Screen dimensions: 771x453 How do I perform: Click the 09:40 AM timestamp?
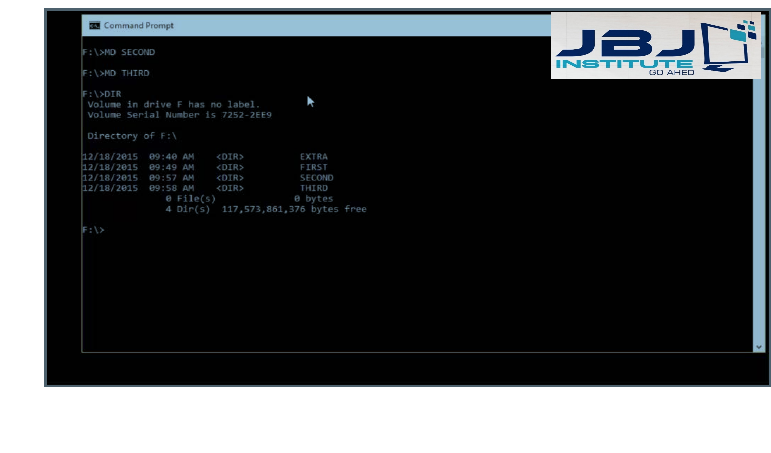pos(172,156)
